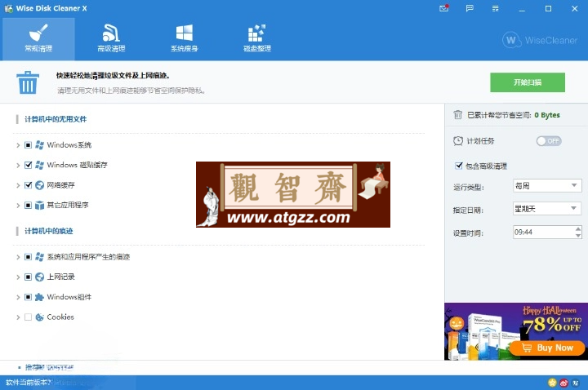Click the globe icon of 上网记录
This screenshot has width=588, height=390.
click(39, 277)
